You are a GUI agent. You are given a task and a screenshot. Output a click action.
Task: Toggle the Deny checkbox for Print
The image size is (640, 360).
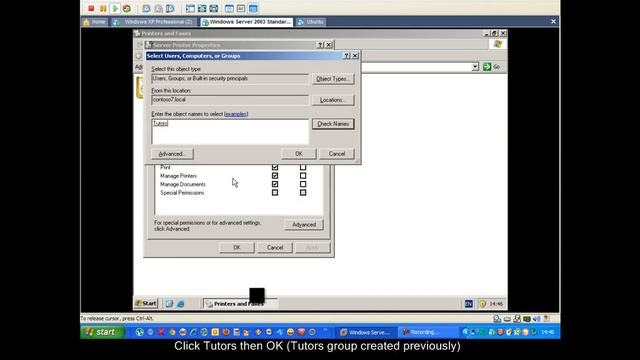point(303,167)
